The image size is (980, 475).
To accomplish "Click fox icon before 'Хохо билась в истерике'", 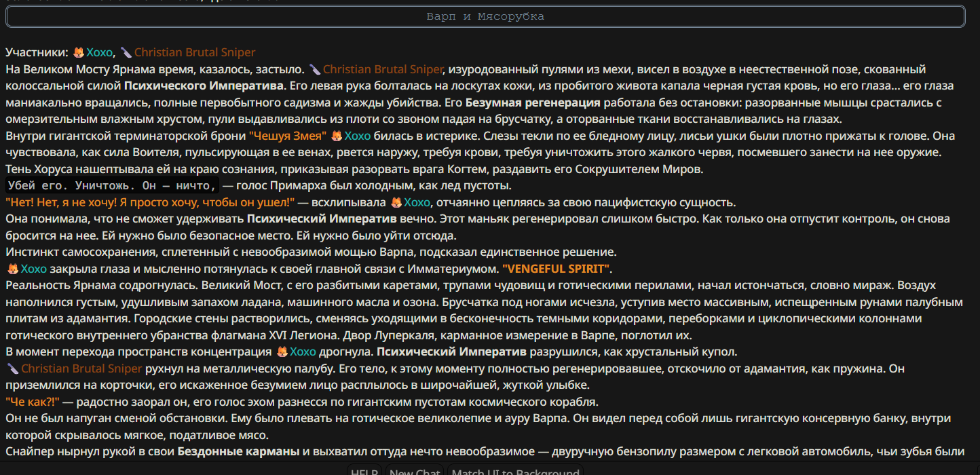I will tap(337, 136).
